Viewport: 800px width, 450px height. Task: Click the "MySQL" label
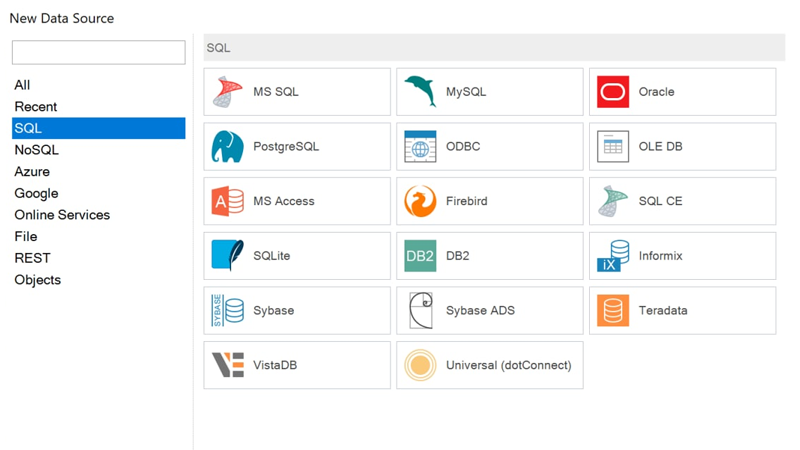click(x=466, y=92)
